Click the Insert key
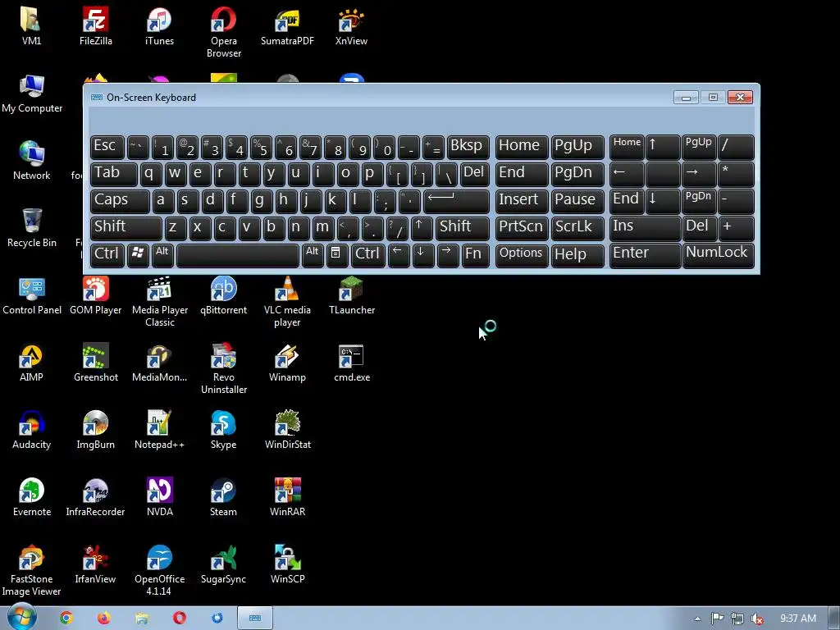Image resolution: width=840 pixels, height=630 pixels. click(521, 201)
